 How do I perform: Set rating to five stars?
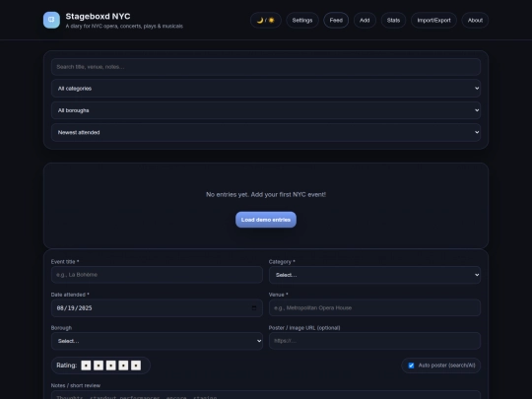[136, 366]
